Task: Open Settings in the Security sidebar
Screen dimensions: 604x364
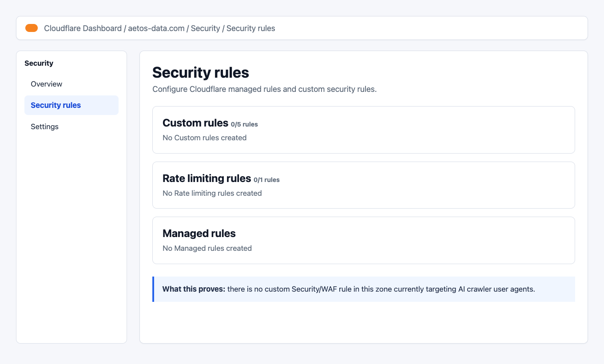Action: click(72, 127)
